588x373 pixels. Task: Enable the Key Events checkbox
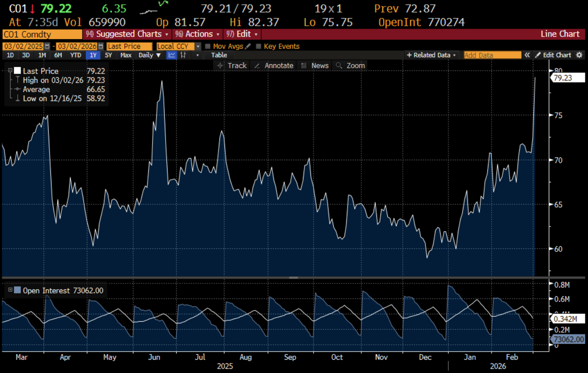coord(259,46)
